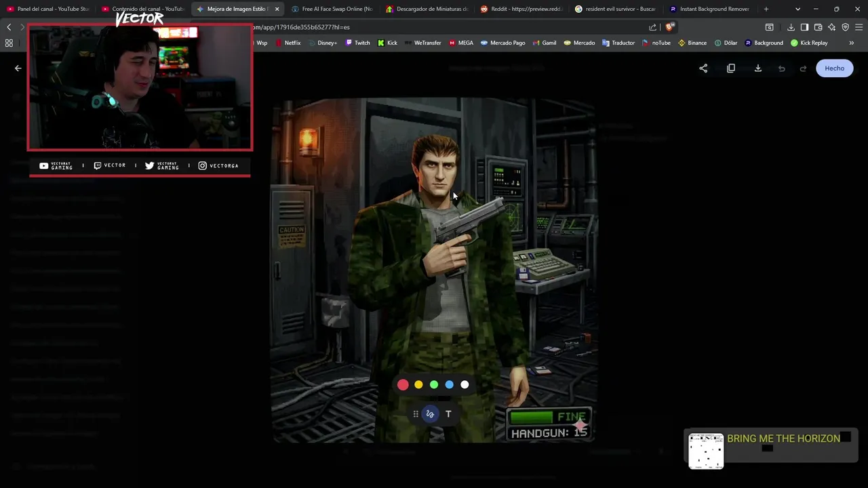Switch to the Descargador de Miniaturas tab
This screenshot has height=488, width=868.
click(x=427, y=9)
